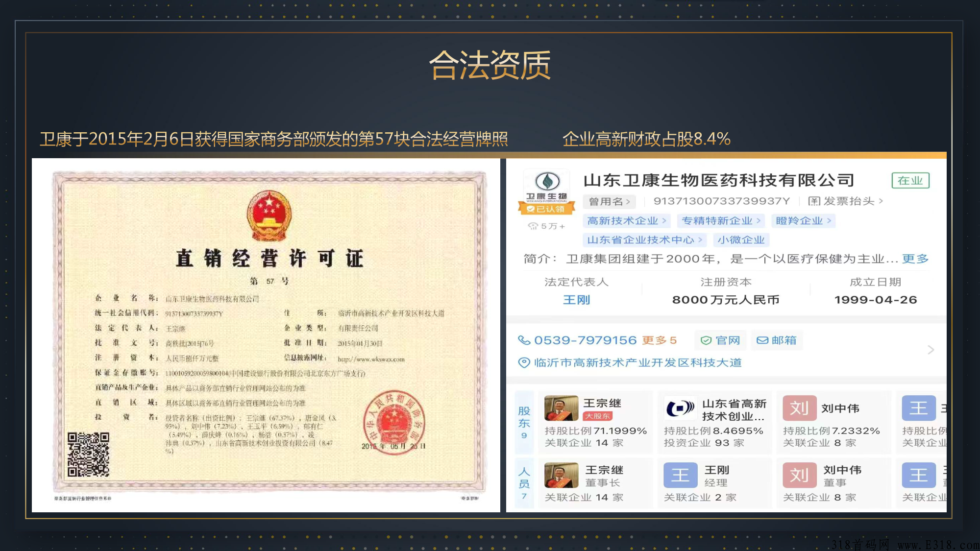
Task: Open shareholder 王宗继 photo thumbnail
Action: (x=561, y=408)
